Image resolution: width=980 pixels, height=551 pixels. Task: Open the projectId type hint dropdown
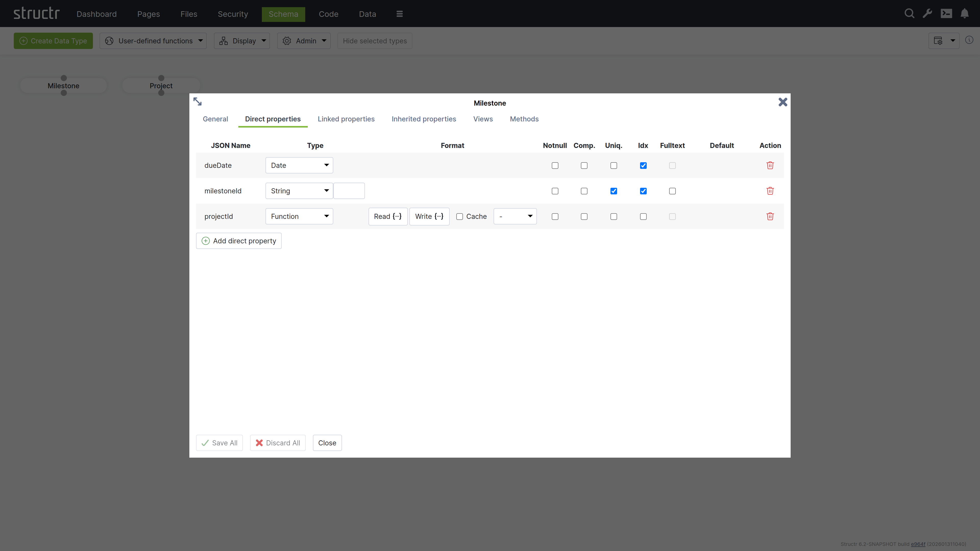pyautogui.click(x=515, y=216)
